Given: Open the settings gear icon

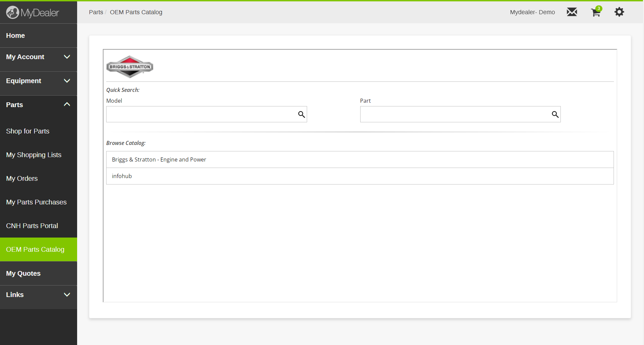Looking at the screenshot, I should coord(619,12).
